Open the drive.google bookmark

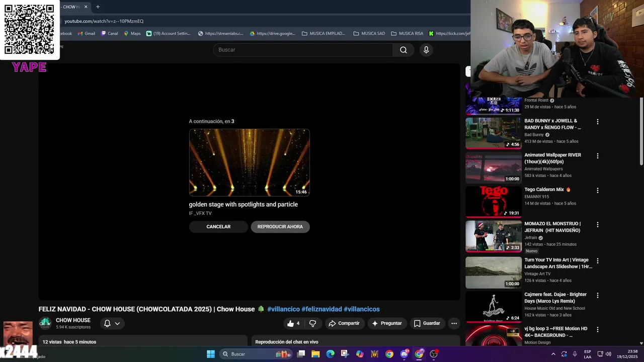pos(272,34)
